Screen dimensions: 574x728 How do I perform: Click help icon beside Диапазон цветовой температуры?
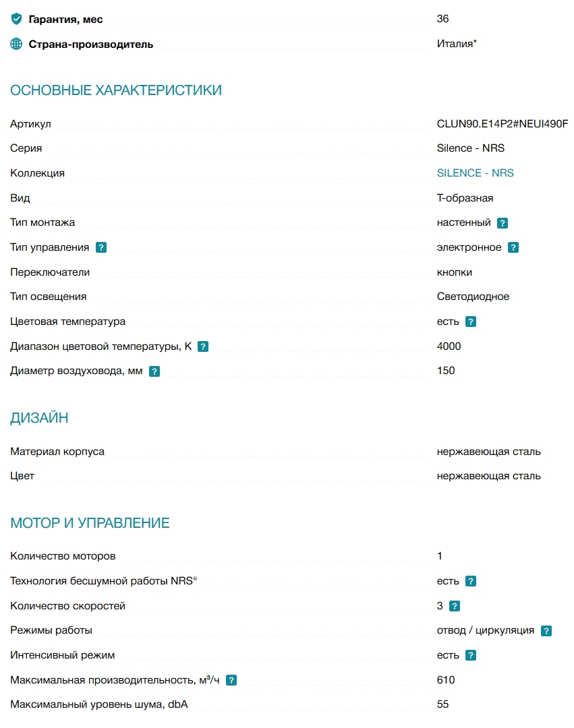pyautogui.click(x=203, y=346)
